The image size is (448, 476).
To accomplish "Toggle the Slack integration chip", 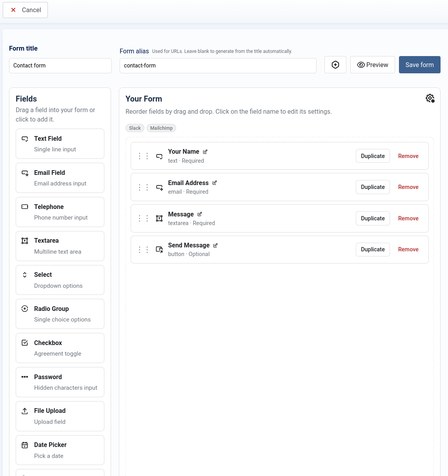I will pyautogui.click(x=135, y=128).
